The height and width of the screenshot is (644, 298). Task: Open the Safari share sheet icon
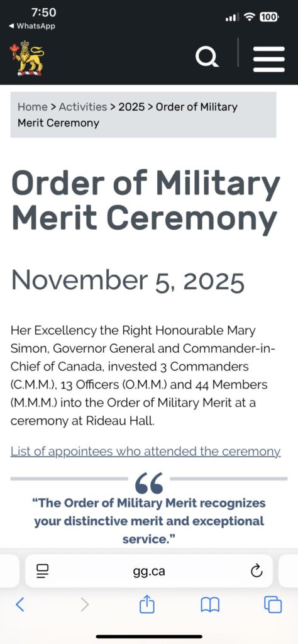(147, 604)
